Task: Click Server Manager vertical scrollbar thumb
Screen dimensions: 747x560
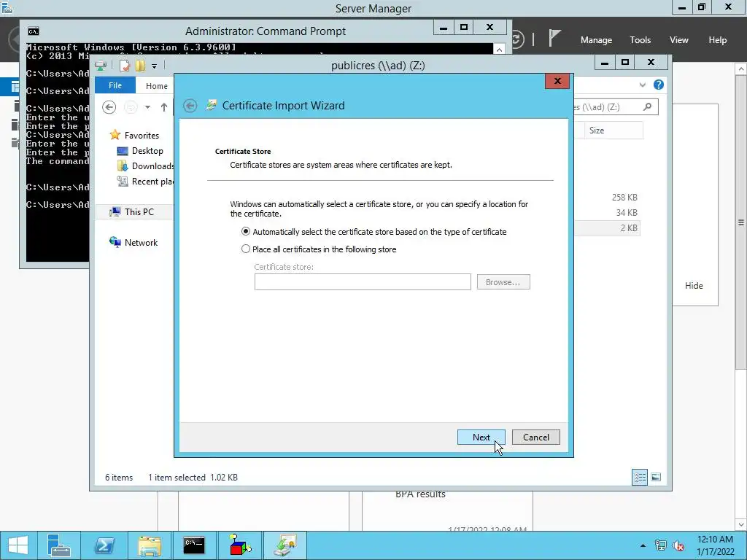Action: [741, 222]
